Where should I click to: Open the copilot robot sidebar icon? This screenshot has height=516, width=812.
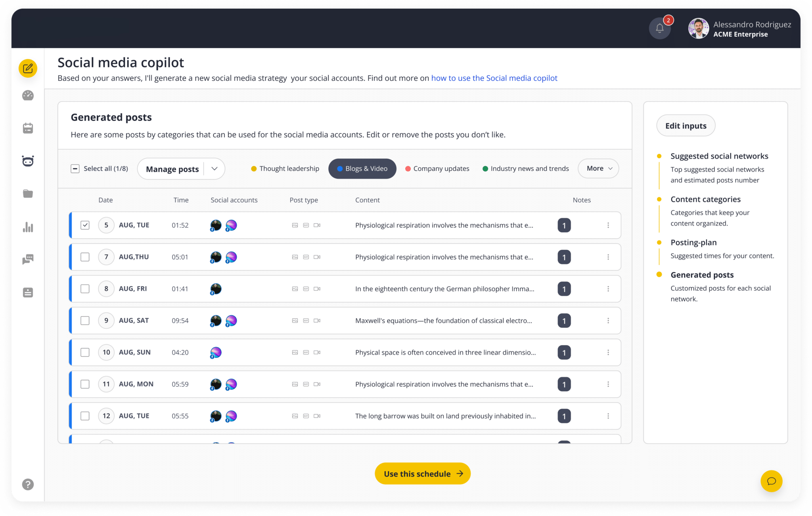[x=28, y=161]
